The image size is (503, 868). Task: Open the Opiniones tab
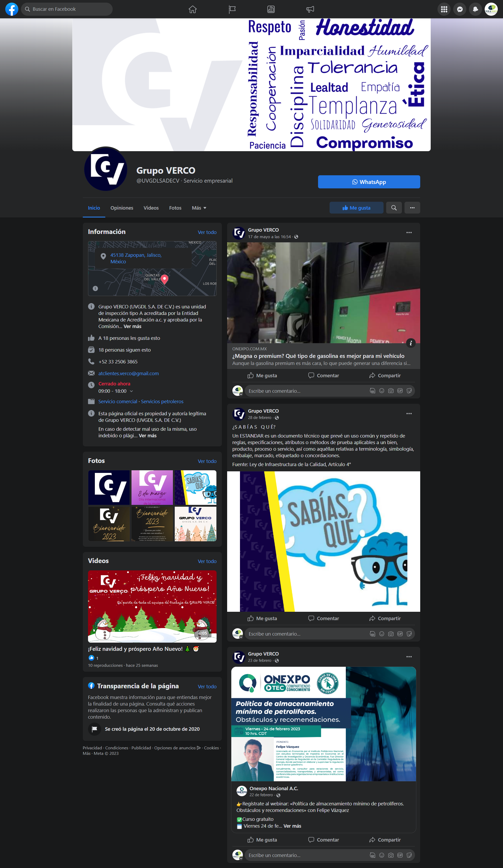point(122,208)
